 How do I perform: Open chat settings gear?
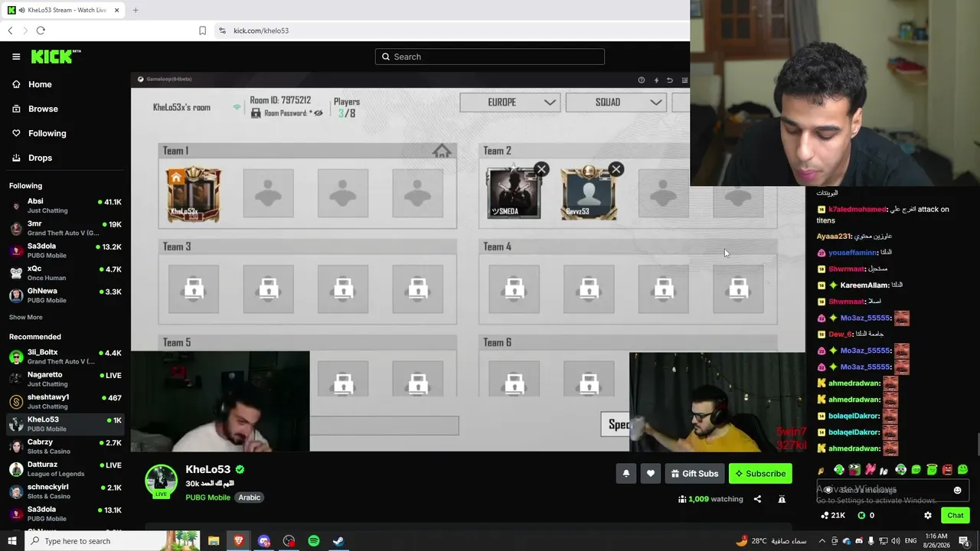(x=928, y=516)
